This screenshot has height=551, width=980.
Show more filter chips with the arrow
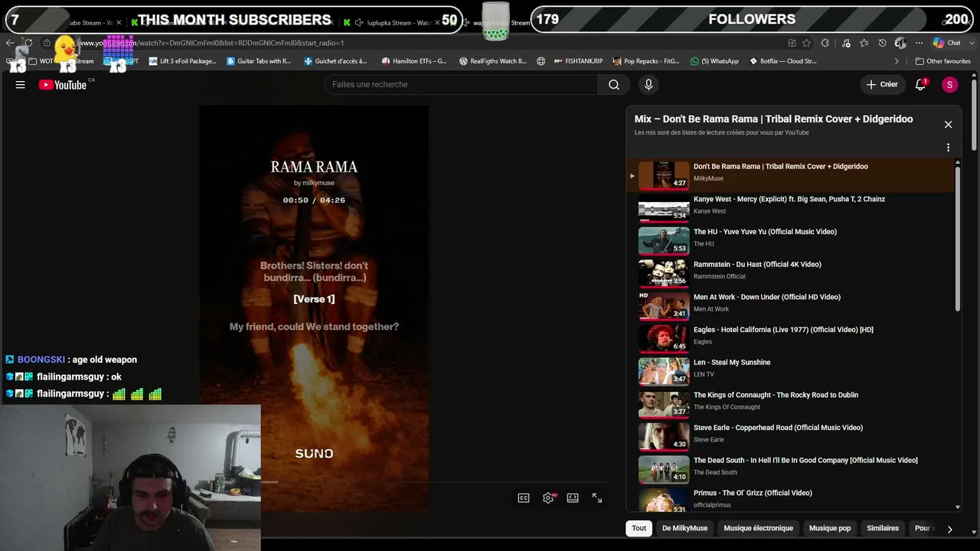[949, 529]
